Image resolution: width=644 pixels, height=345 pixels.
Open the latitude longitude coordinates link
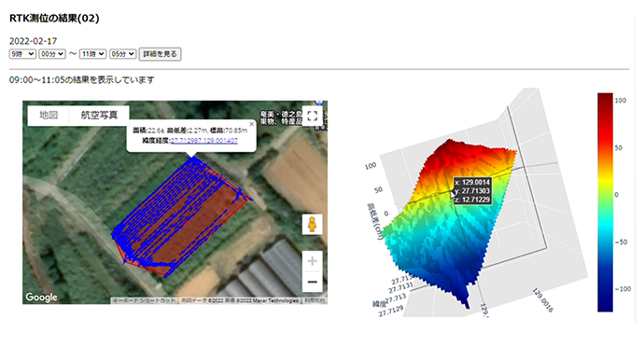tap(204, 141)
